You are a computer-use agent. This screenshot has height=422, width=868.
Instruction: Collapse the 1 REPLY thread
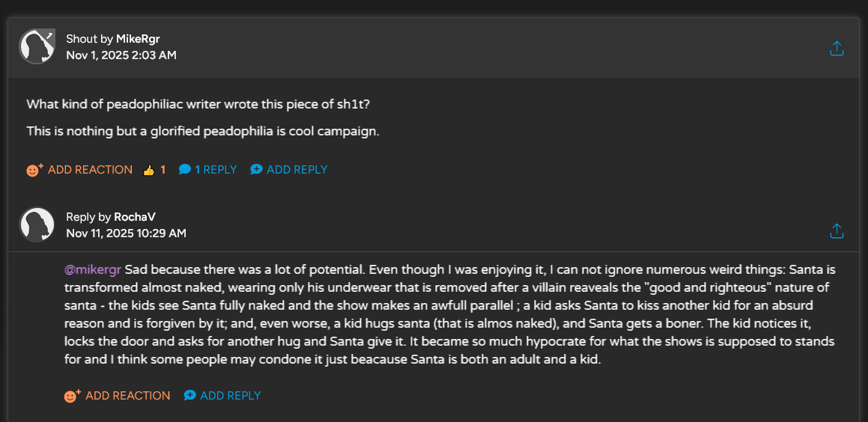[x=216, y=170]
